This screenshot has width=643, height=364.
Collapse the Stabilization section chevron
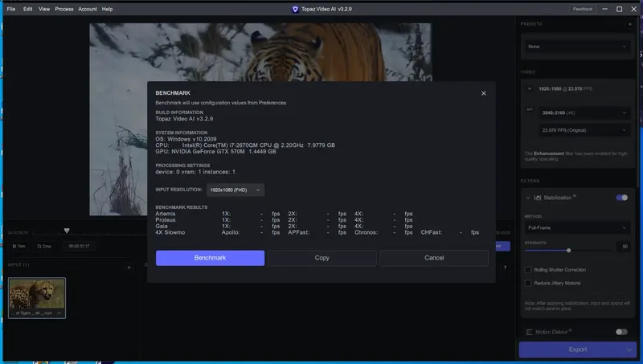tap(528, 198)
